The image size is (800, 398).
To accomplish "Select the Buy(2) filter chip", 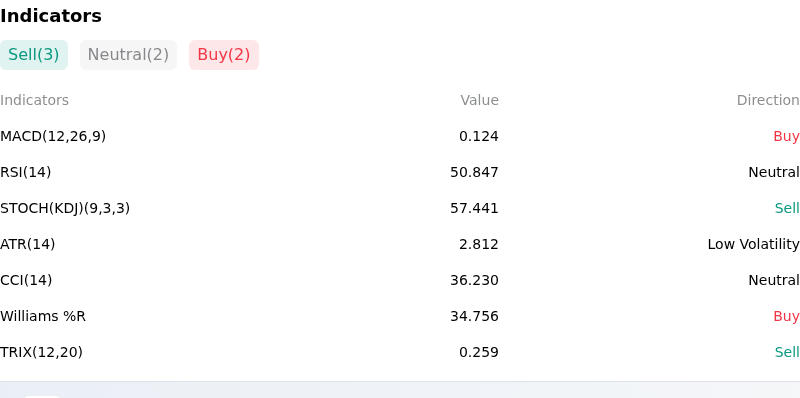I will click(224, 55).
